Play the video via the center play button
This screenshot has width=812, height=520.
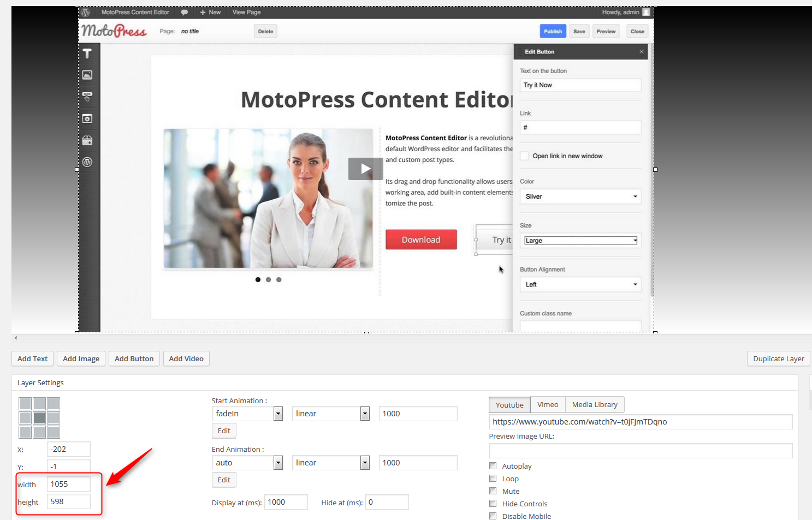coord(366,169)
